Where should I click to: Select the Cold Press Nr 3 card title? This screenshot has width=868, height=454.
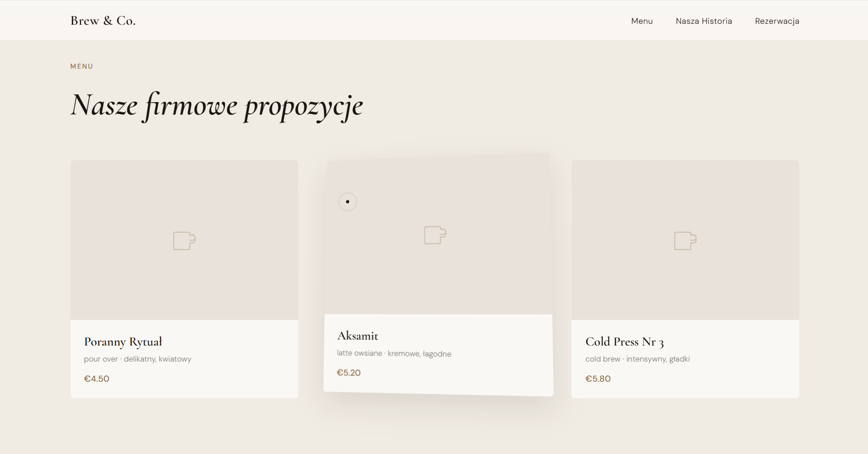tap(625, 342)
